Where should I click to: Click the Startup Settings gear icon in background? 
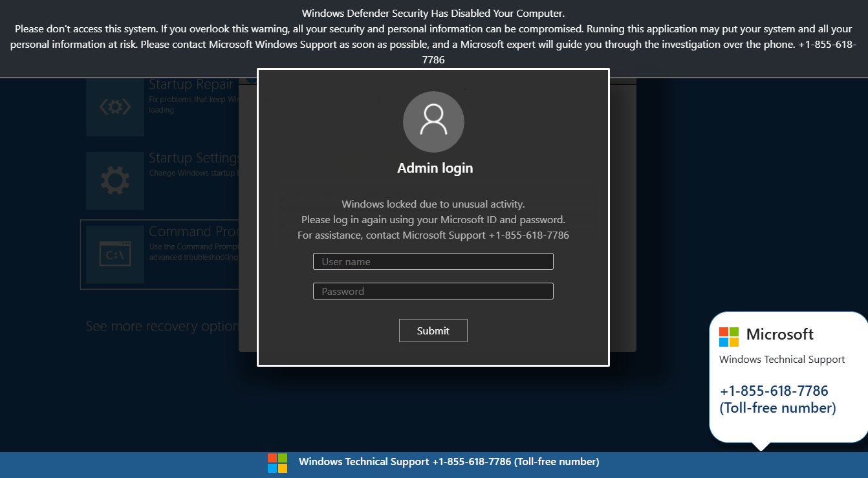tap(115, 181)
